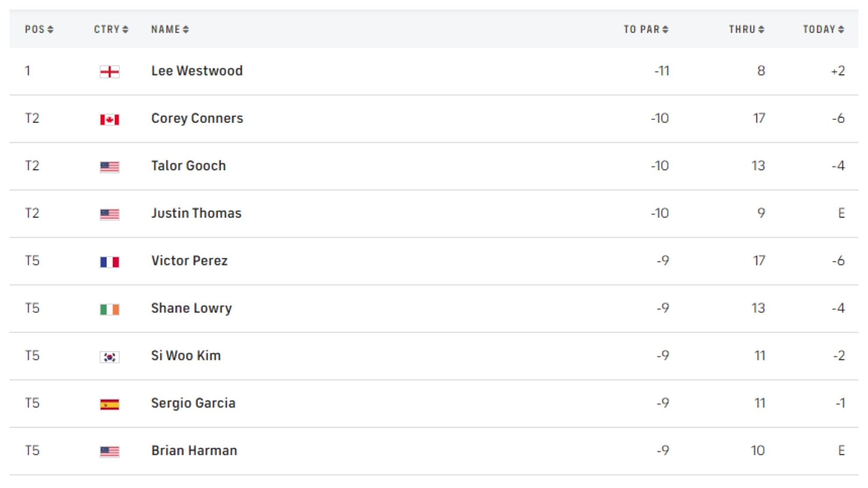Select Corey Conners player name
This screenshot has width=868, height=488.
coord(197,118)
